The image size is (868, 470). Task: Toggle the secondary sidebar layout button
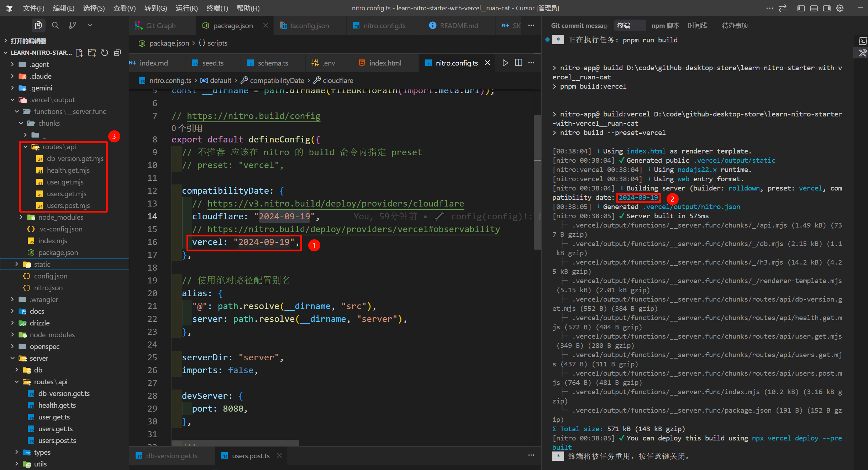tap(827, 8)
